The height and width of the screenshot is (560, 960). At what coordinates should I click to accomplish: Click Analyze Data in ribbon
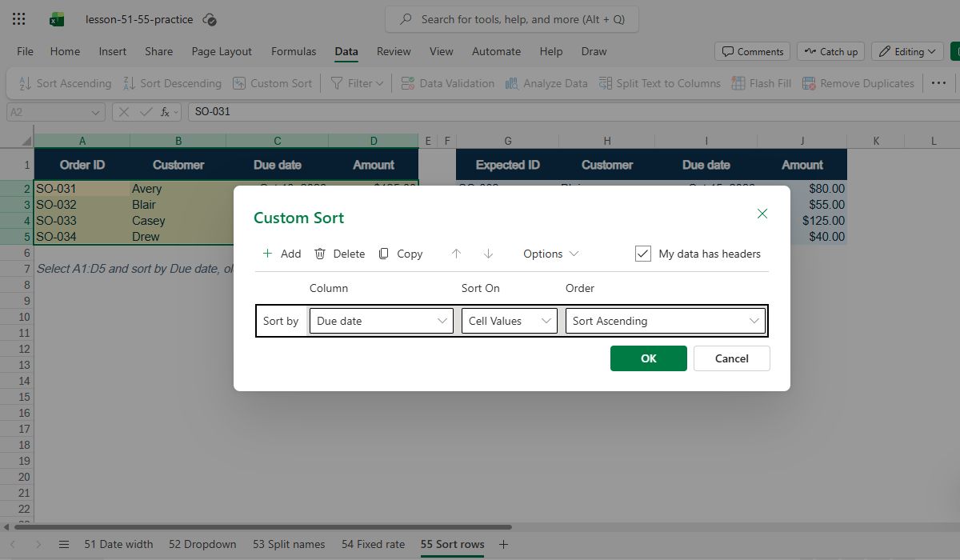[x=546, y=83]
